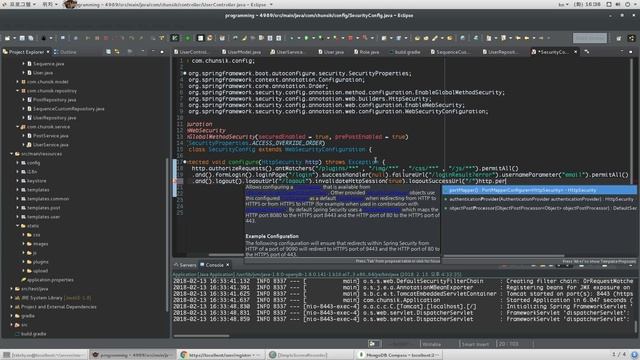Open SimpleScreenRecorder from taskbar
Screen dimensions: 640x360
[x=308, y=355]
